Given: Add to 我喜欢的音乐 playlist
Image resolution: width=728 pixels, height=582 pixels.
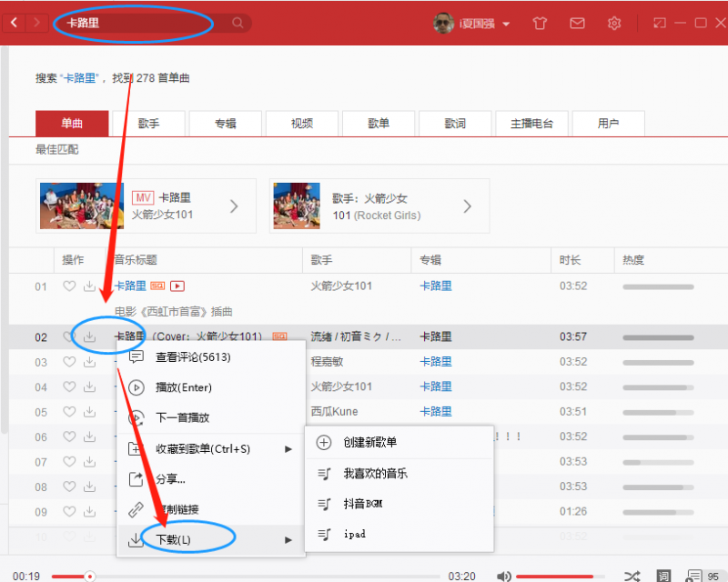Looking at the screenshot, I should 399,474.
